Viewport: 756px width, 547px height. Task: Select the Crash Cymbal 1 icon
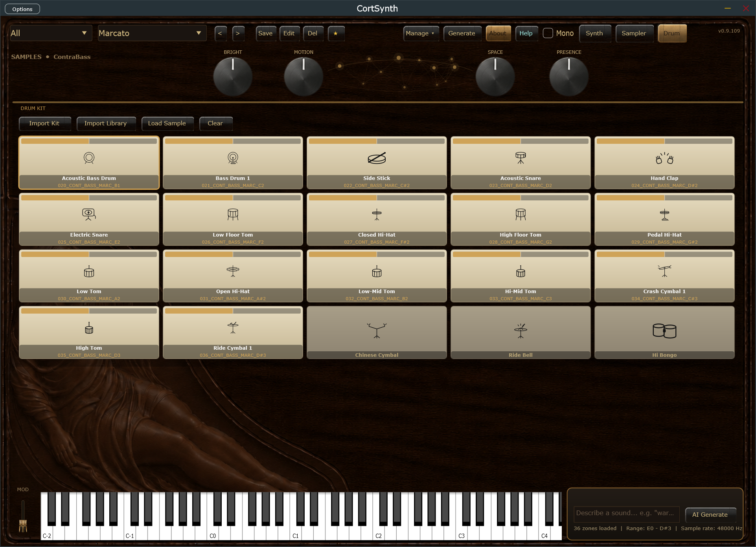coord(664,271)
